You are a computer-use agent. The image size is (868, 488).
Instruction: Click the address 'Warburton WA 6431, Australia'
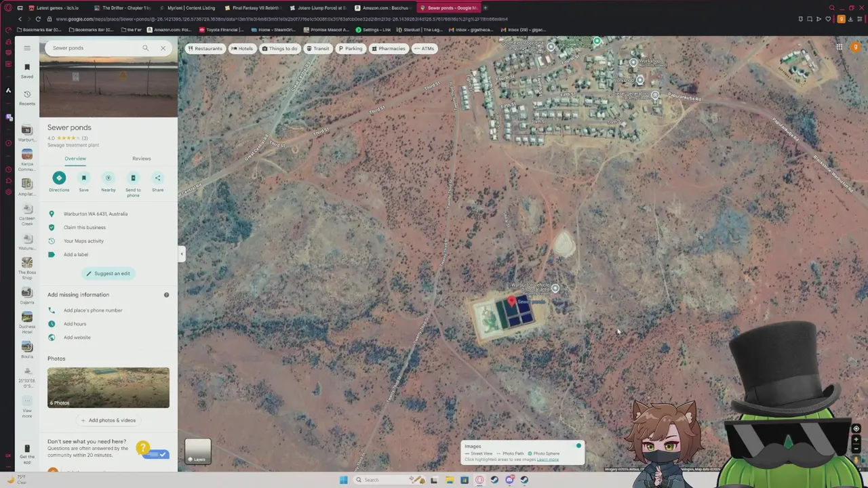click(96, 213)
